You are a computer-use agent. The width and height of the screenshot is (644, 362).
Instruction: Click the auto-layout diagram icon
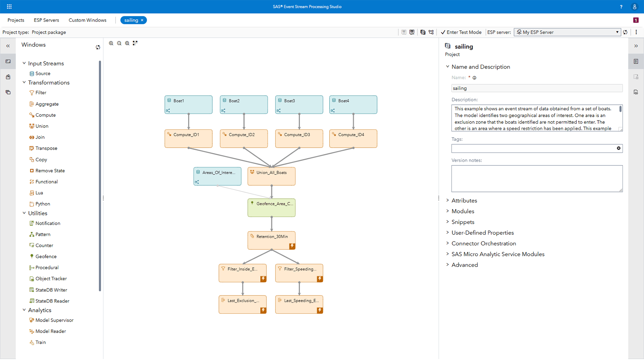click(x=135, y=43)
